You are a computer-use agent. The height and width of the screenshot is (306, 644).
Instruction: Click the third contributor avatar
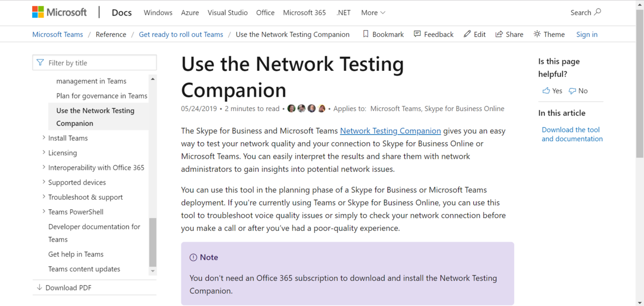coord(312,108)
